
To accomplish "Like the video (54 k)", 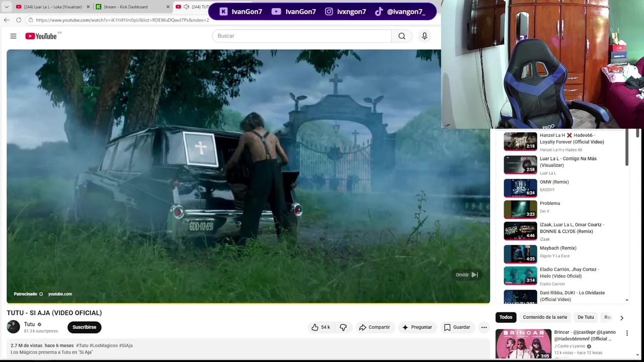I will pyautogui.click(x=320, y=327).
